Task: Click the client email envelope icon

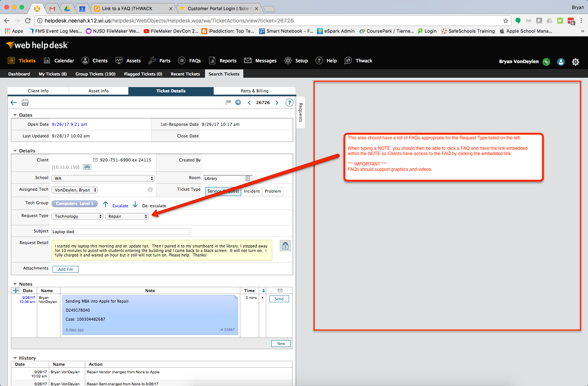Action: 95,160
